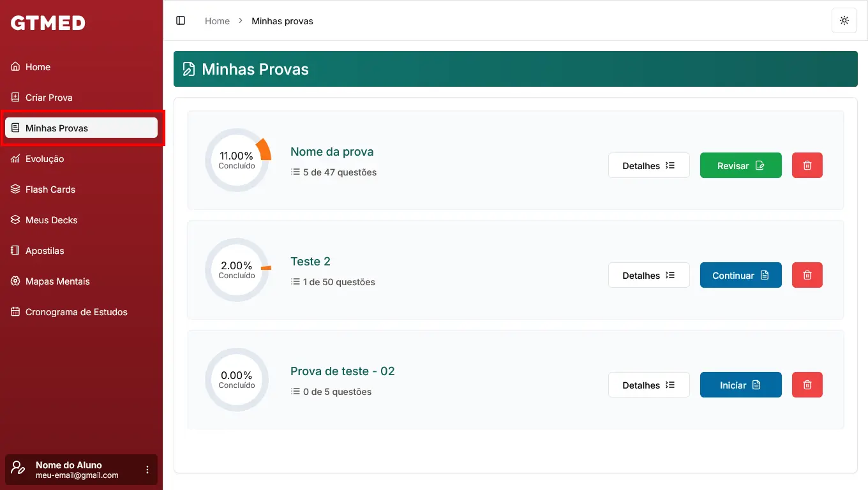
Task: Click the GTMED logo
Action: coord(48,23)
